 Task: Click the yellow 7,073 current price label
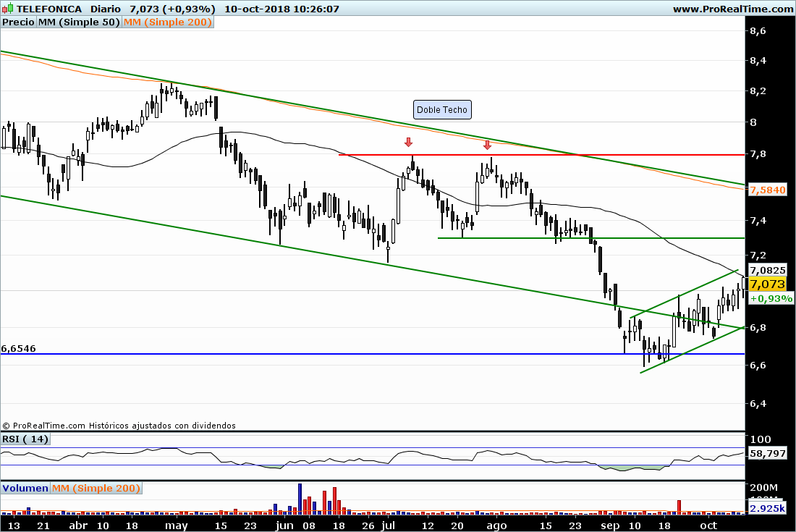click(x=768, y=284)
